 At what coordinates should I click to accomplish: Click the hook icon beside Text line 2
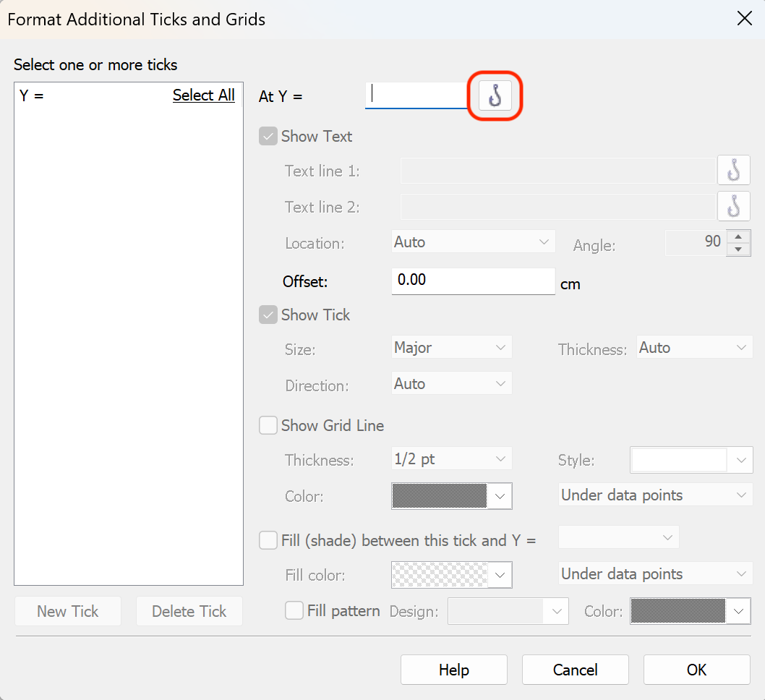click(x=733, y=207)
